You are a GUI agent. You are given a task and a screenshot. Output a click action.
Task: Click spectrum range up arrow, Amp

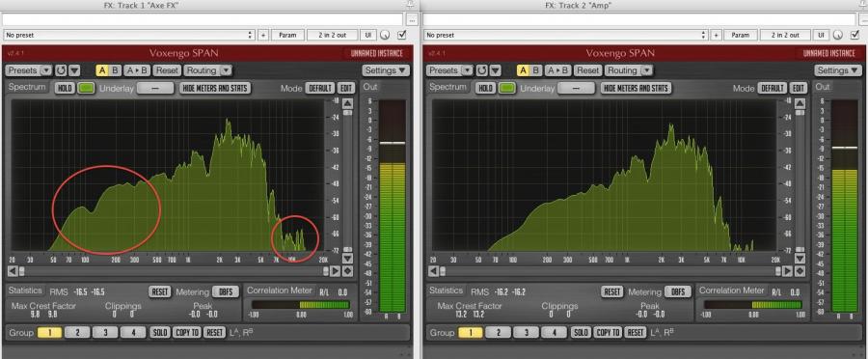tap(799, 103)
